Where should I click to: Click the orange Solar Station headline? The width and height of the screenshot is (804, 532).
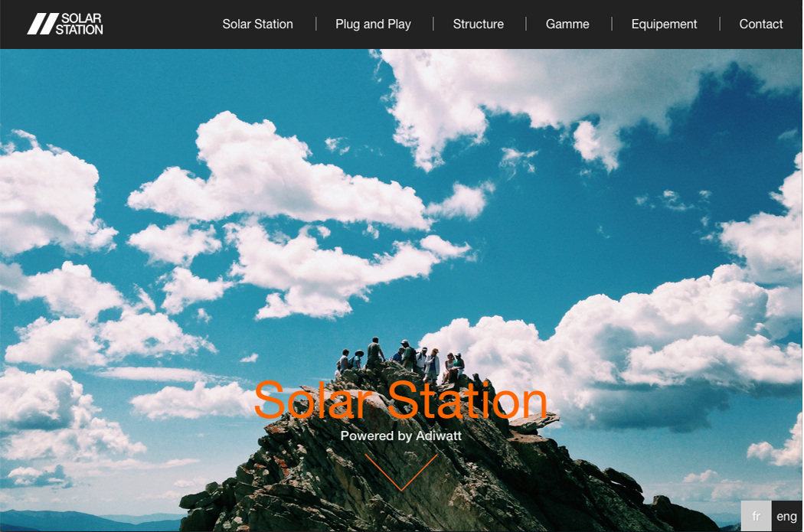point(400,400)
